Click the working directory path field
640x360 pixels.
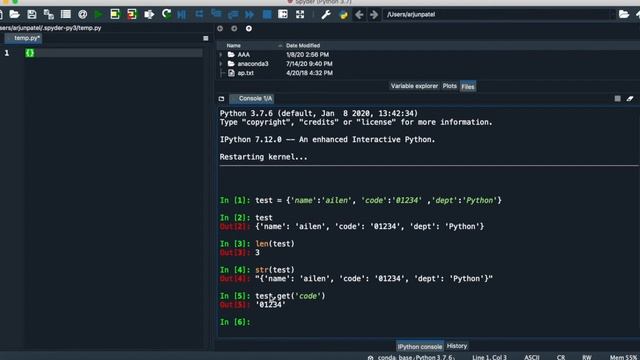click(499, 15)
